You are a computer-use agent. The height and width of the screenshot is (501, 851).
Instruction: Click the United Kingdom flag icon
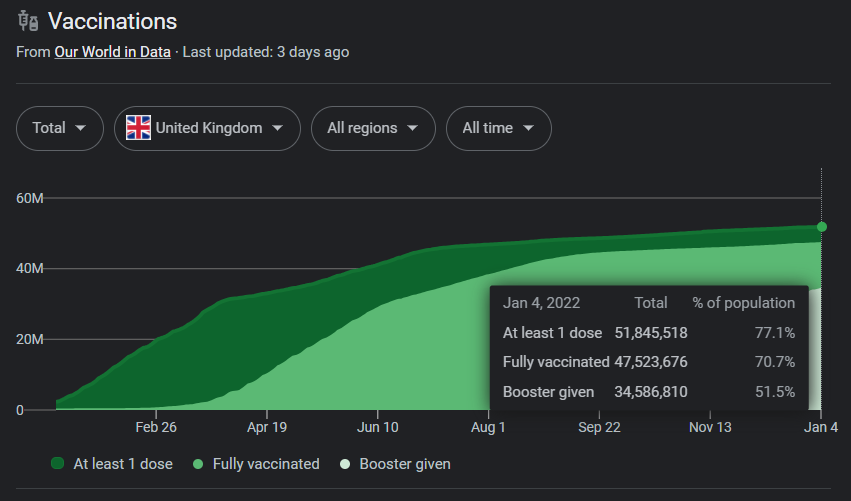coord(138,128)
